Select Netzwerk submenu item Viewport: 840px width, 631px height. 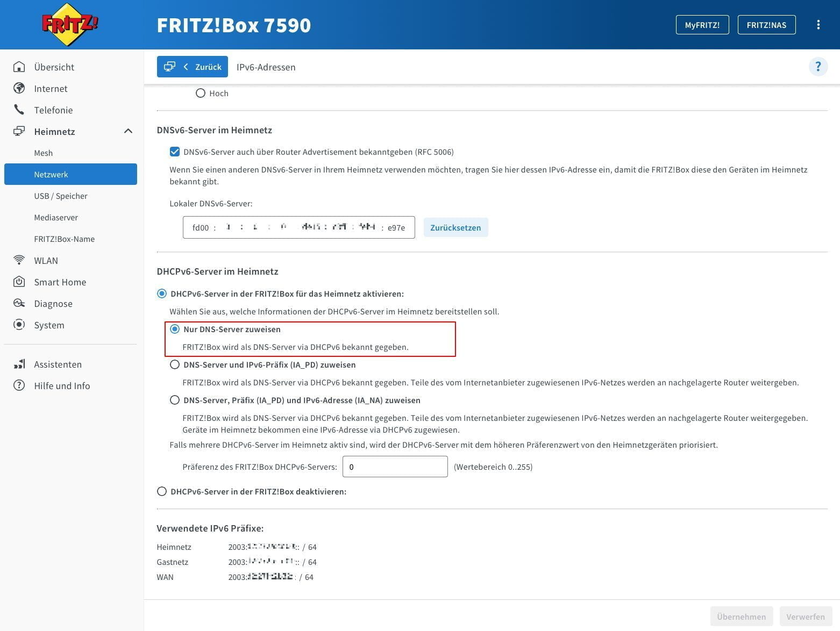(x=70, y=174)
